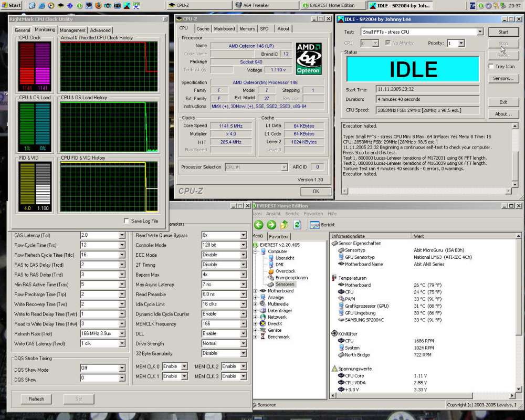525x420 pixels.
Task: Launch Windows Media Player quick launch icon
Action: pos(51,5)
